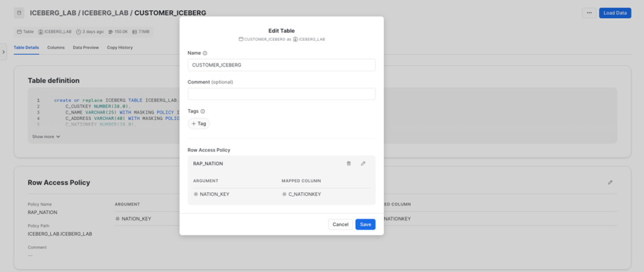
Task: Click the Name field info icon
Action: click(205, 53)
